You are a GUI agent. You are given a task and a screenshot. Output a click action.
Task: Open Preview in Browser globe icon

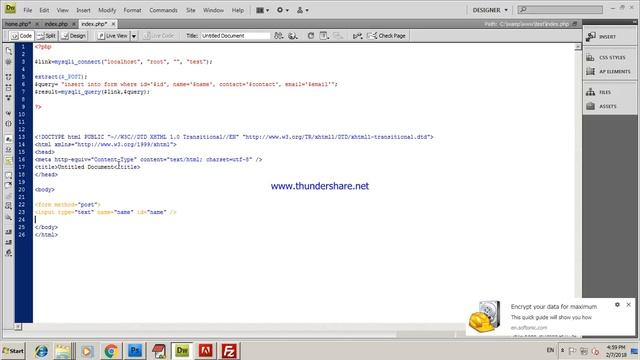tap(293, 36)
